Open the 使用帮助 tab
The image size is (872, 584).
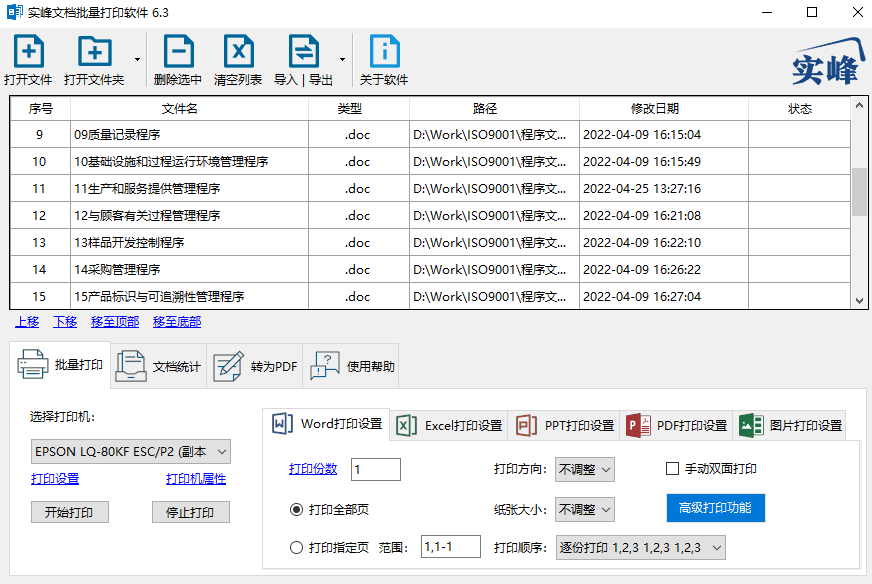351,367
